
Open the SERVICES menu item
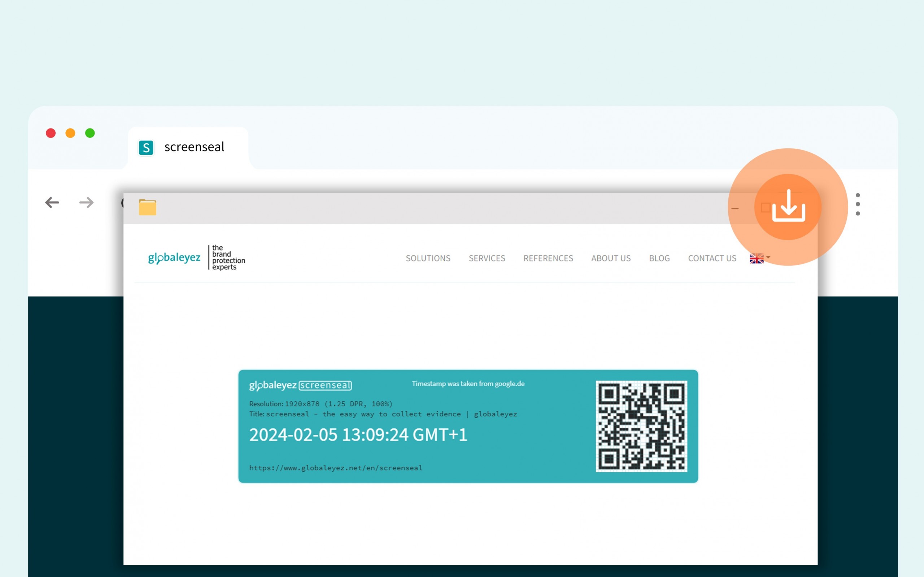pos(487,258)
